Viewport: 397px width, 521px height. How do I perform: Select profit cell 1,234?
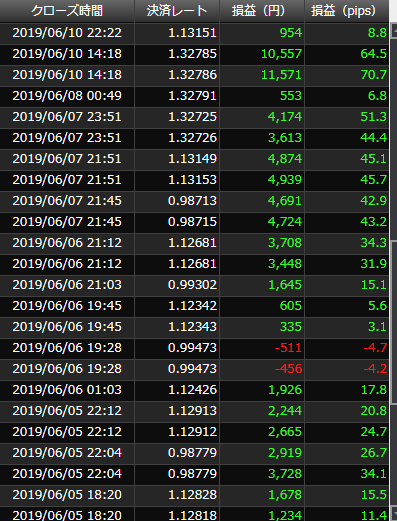point(262,514)
